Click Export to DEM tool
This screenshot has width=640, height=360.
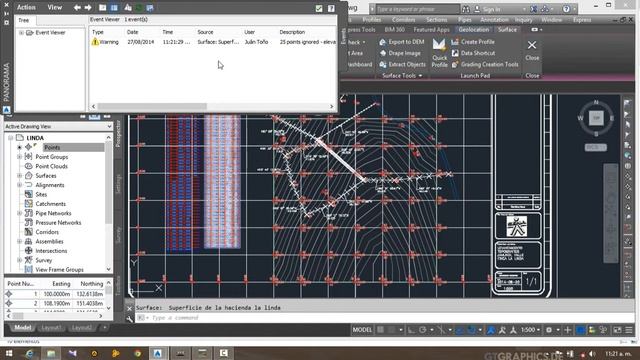click(402, 42)
